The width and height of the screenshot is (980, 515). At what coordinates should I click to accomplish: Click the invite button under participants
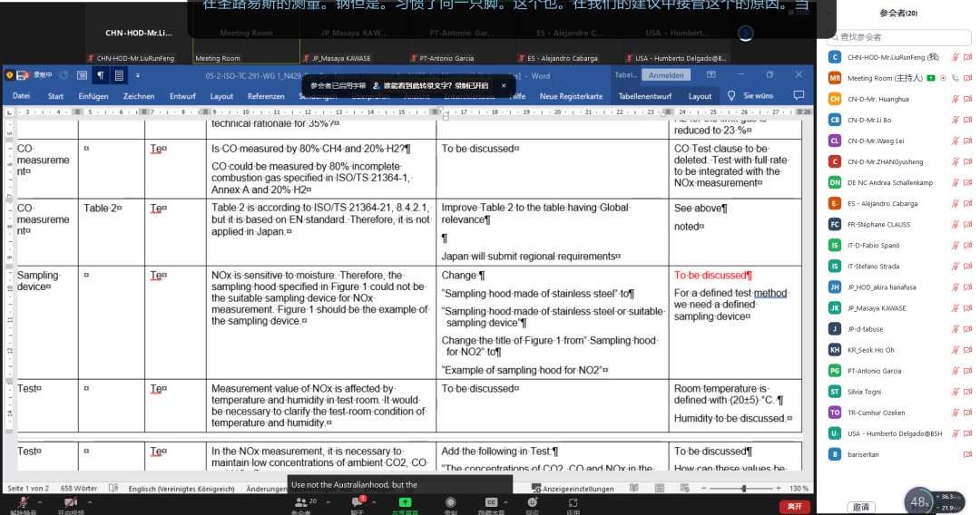click(861, 507)
